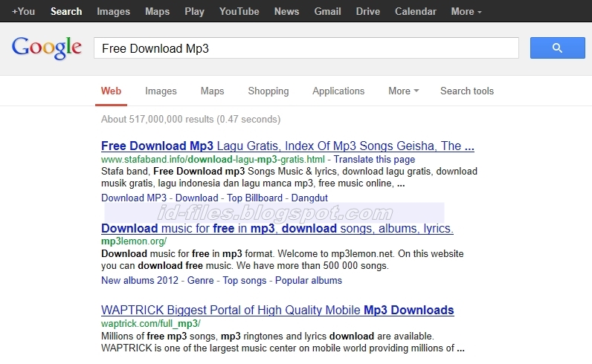Click the waptrick.com/full_mp3/ URL text
Image resolution: width=592 pixels, height=364 pixels.
pos(151,324)
